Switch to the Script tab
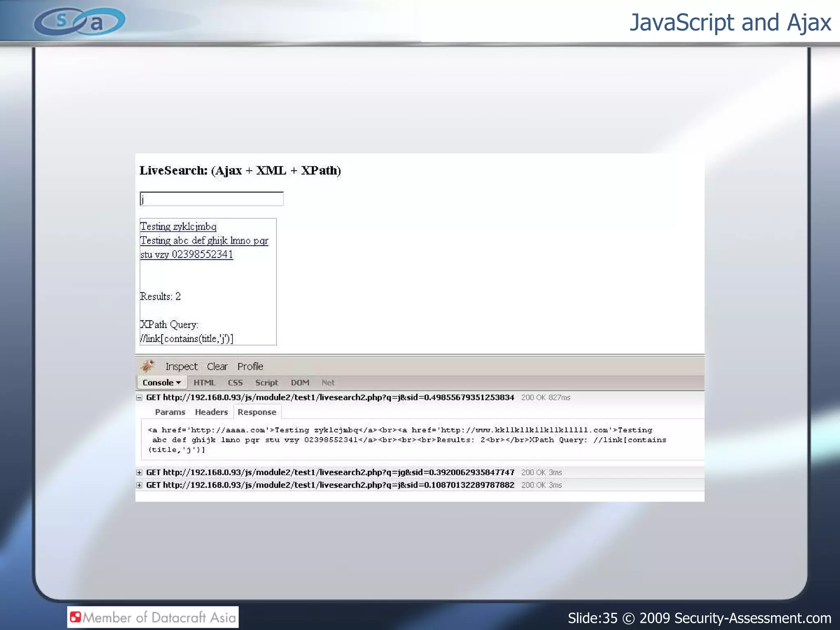 [267, 383]
